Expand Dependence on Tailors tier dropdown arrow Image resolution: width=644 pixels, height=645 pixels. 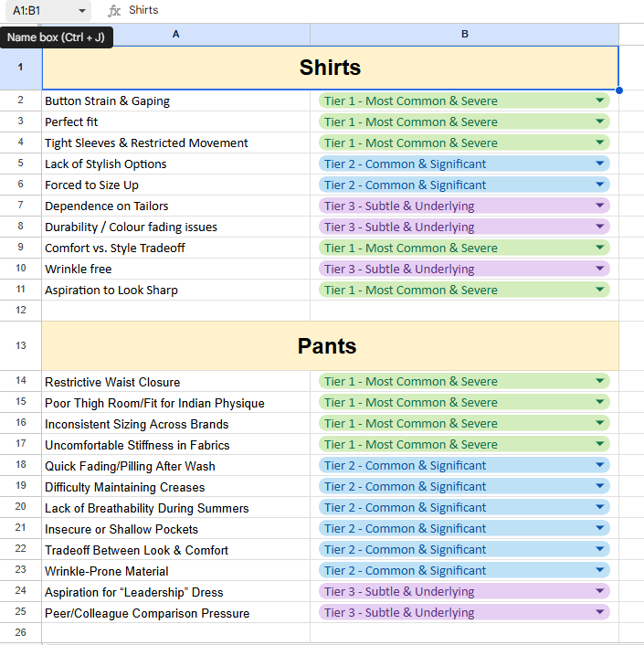pyautogui.click(x=600, y=206)
